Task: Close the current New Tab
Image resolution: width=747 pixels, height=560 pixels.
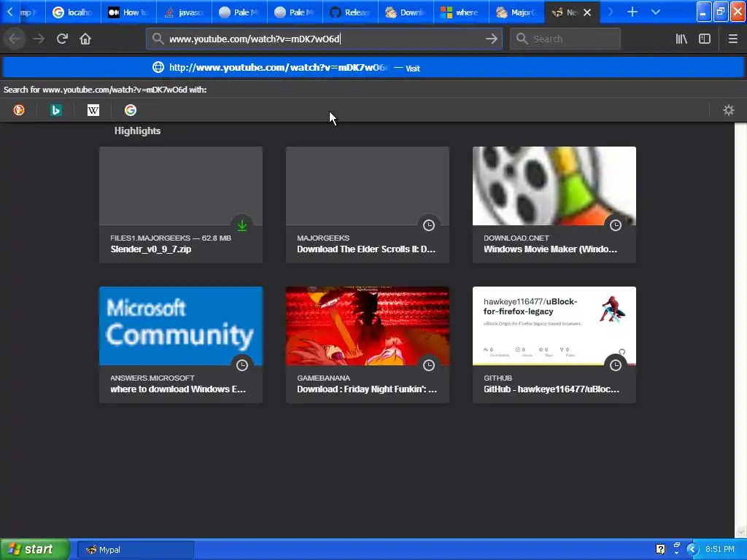Action: pyautogui.click(x=587, y=12)
